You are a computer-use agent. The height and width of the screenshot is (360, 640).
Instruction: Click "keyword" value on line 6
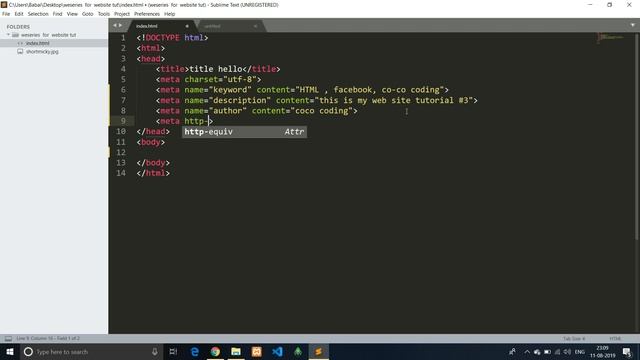[230, 90]
